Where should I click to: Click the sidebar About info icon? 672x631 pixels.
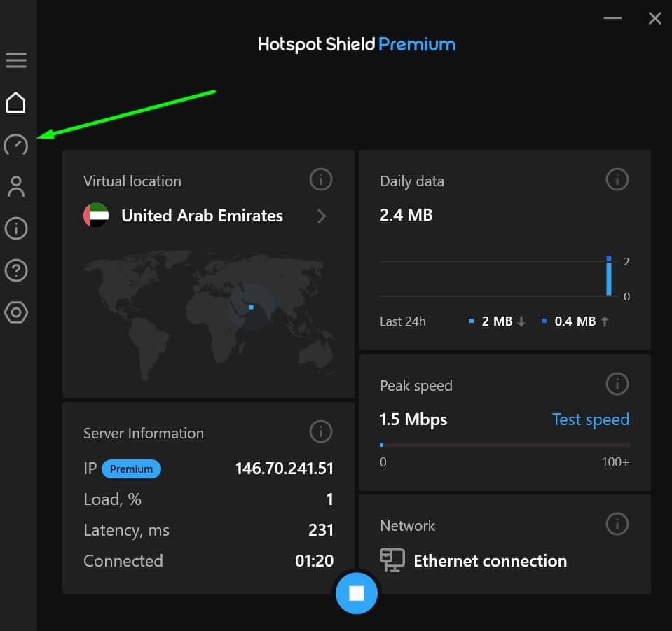[x=16, y=228]
